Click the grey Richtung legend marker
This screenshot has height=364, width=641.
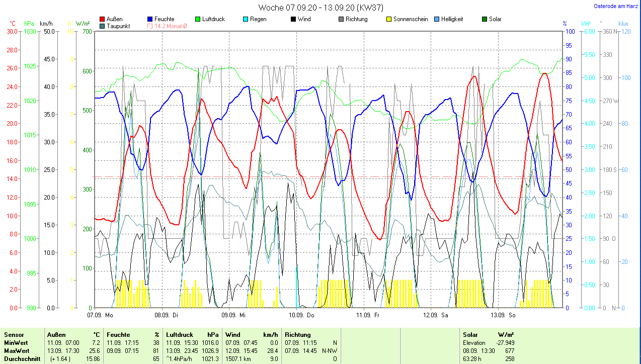pos(341,20)
